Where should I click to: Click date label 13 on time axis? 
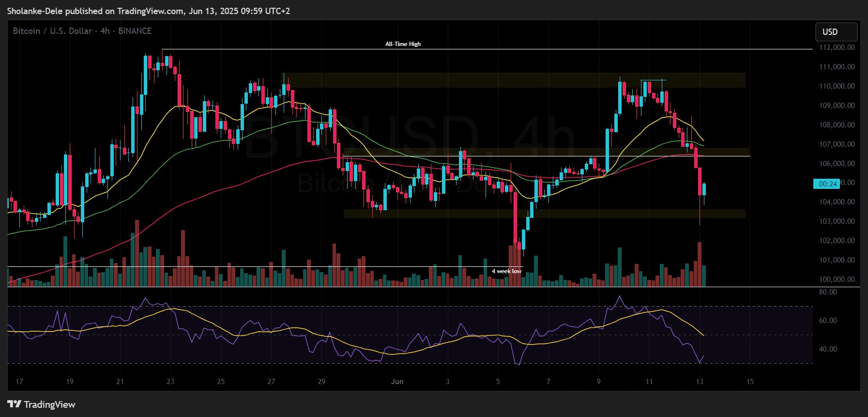(700, 382)
